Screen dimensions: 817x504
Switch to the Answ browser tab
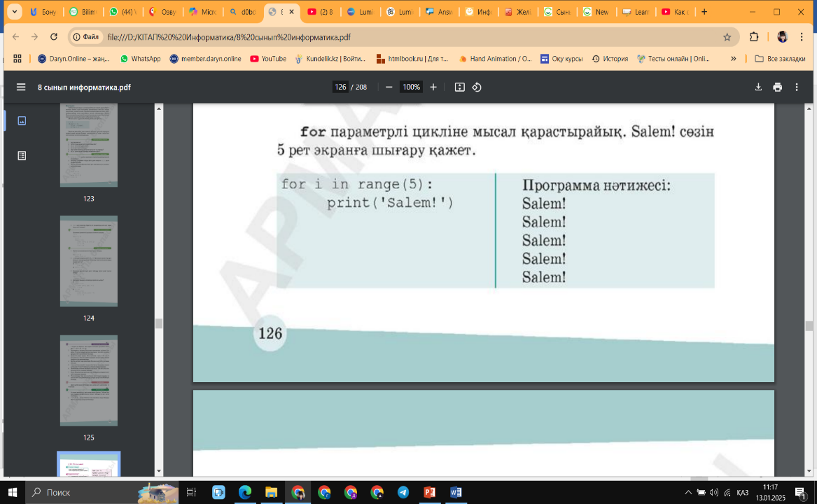coord(439,11)
